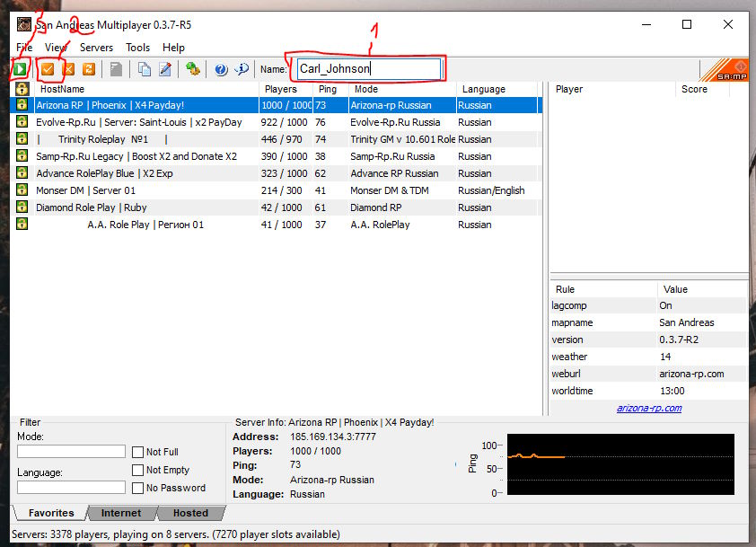756x547 pixels.
Task: Click the lock icon of Monser DM row
Action: pos(22,190)
